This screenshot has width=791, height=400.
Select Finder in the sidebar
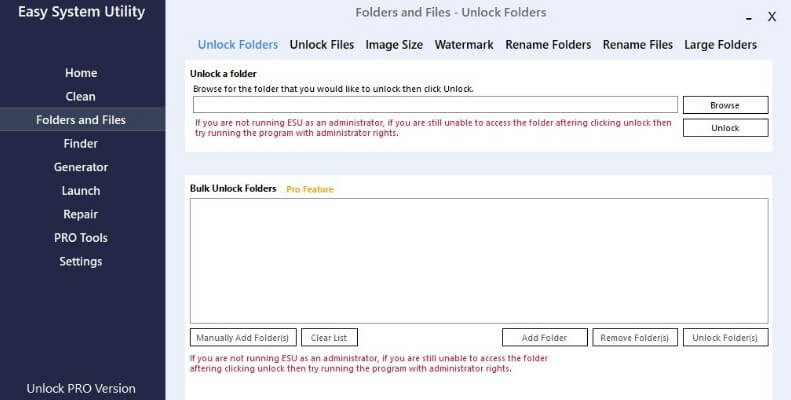pyautogui.click(x=81, y=143)
